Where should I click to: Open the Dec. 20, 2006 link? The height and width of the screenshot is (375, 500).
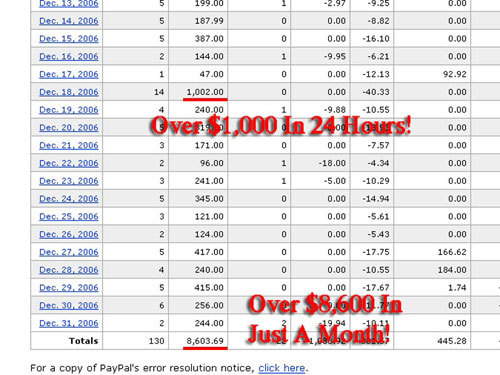point(69,127)
